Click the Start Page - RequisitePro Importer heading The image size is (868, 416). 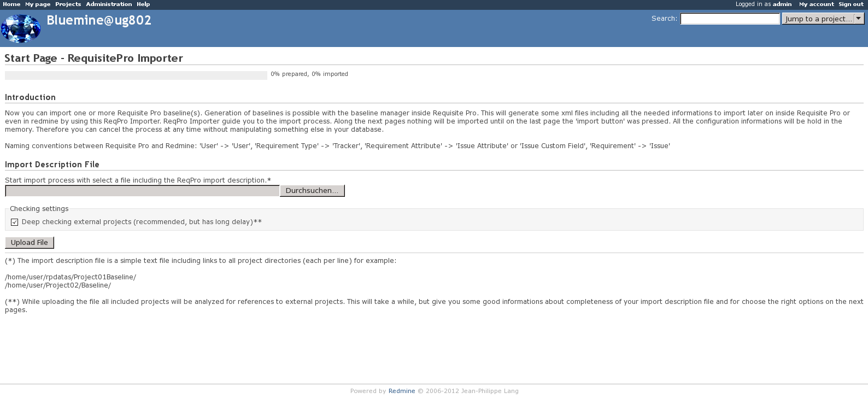click(93, 58)
